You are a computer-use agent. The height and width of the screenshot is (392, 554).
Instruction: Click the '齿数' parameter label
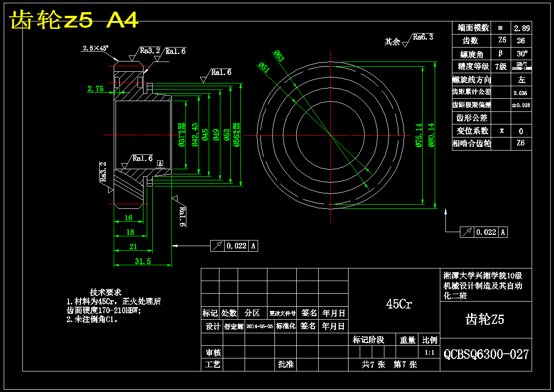(x=470, y=41)
